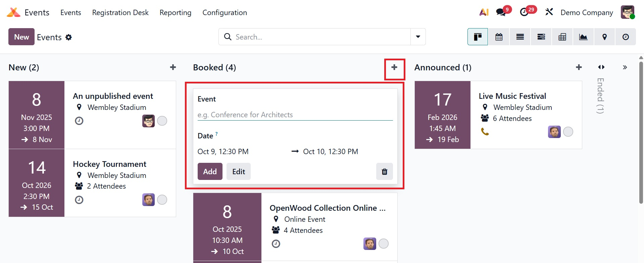Open the map view
Viewport: 644px width, 263px height.
pos(604,37)
